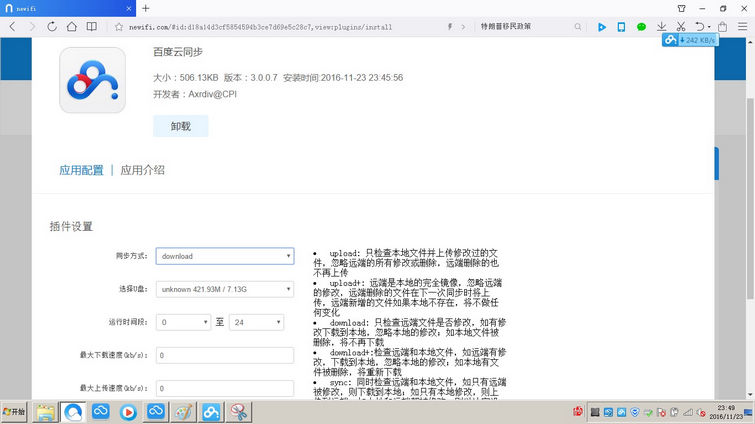Click the lightning speed-mode icon in address bar
The height and width of the screenshot is (424, 755).
[450, 27]
